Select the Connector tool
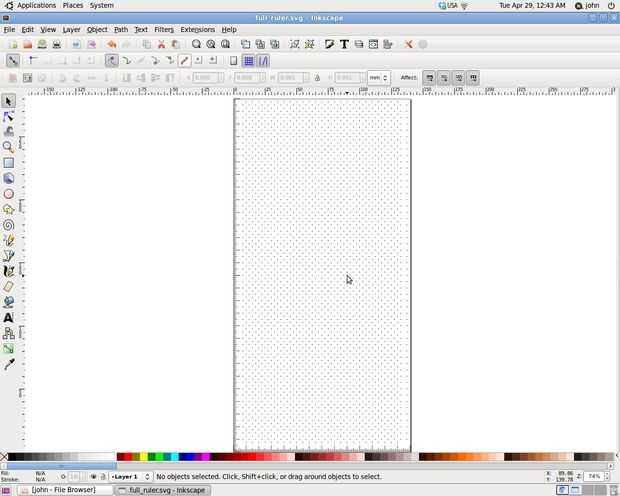This screenshot has height=496, width=620. [x=9, y=333]
